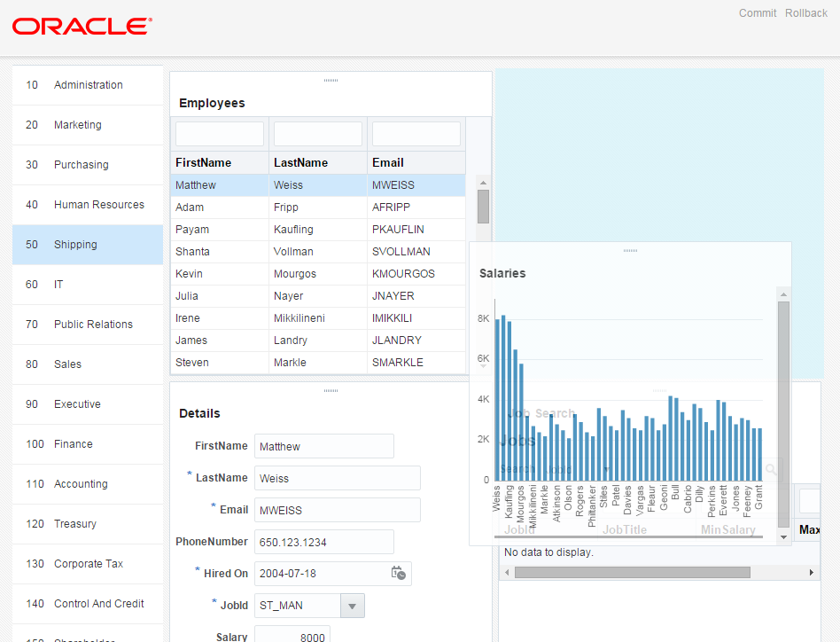Sort by LastName column header
Viewport: 840px width, 642px height.
(318, 162)
